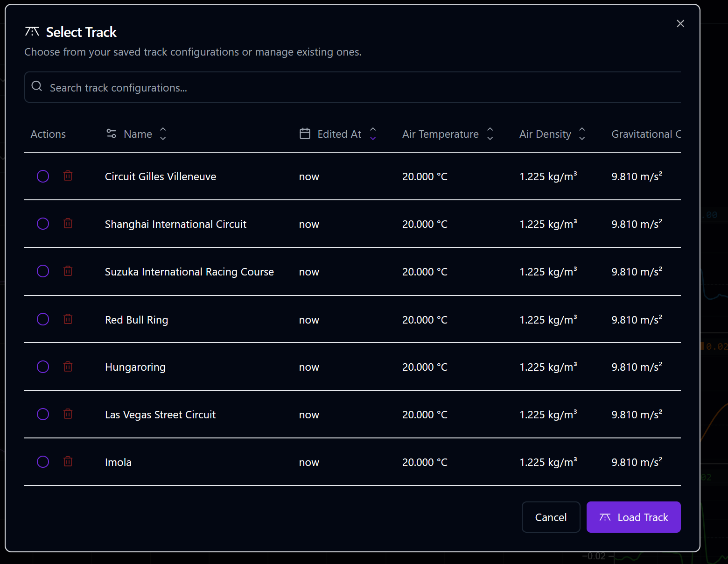The image size is (728, 564).
Task: Toggle Air Density column sort arrows
Action: pyautogui.click(x=582, y=134)
